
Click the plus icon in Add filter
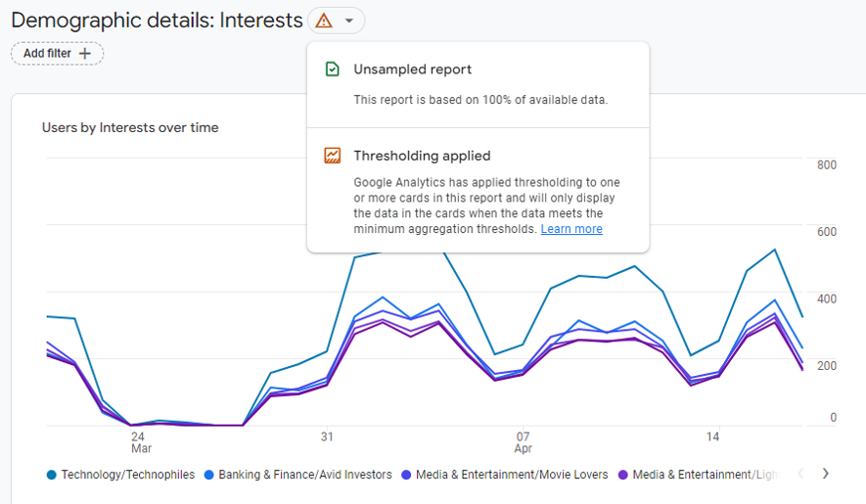click(x=84, y=54)
